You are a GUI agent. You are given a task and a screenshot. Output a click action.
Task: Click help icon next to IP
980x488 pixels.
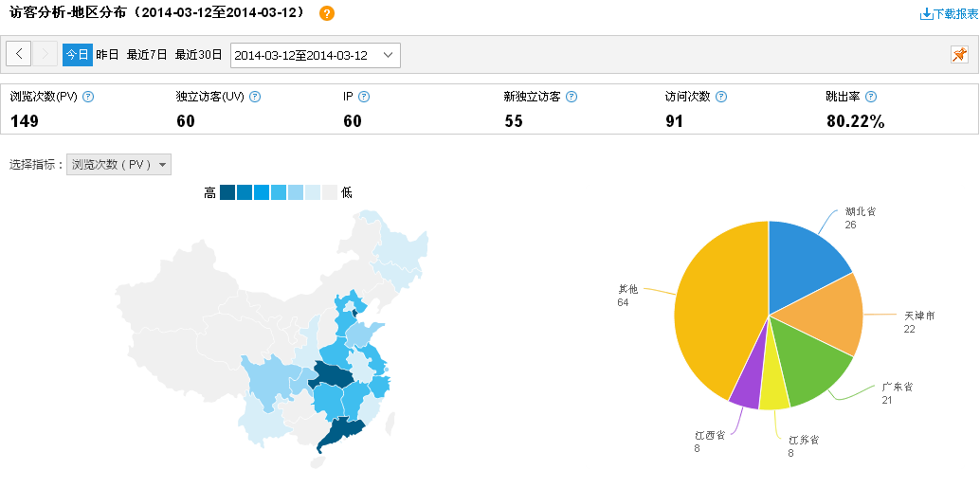(364, 97)
